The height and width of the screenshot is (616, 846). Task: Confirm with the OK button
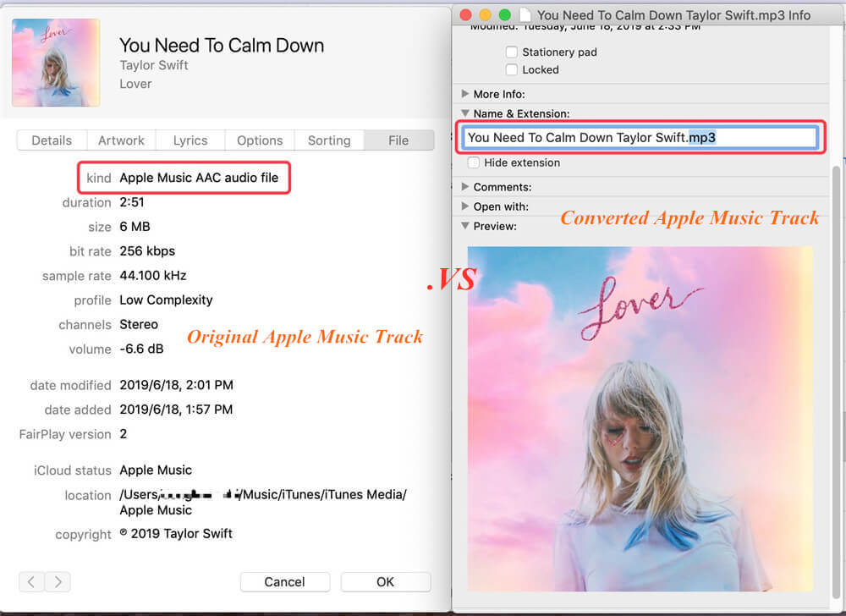pyautogui.click(x=385, y=582)
